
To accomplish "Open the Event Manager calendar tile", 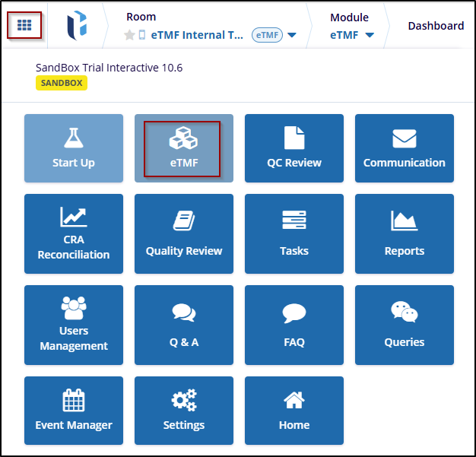I will coord(74,411).
